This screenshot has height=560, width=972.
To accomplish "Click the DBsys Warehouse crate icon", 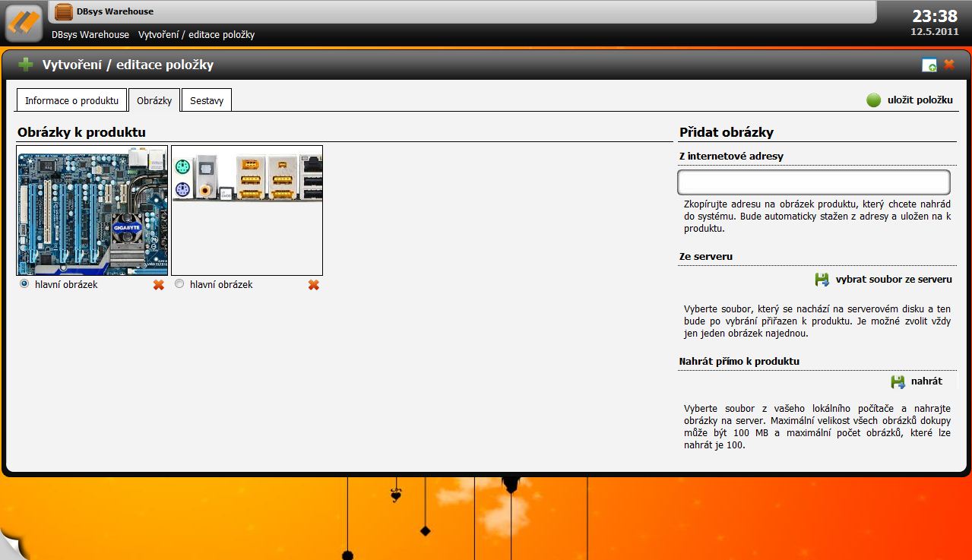I will coord(65,11).
